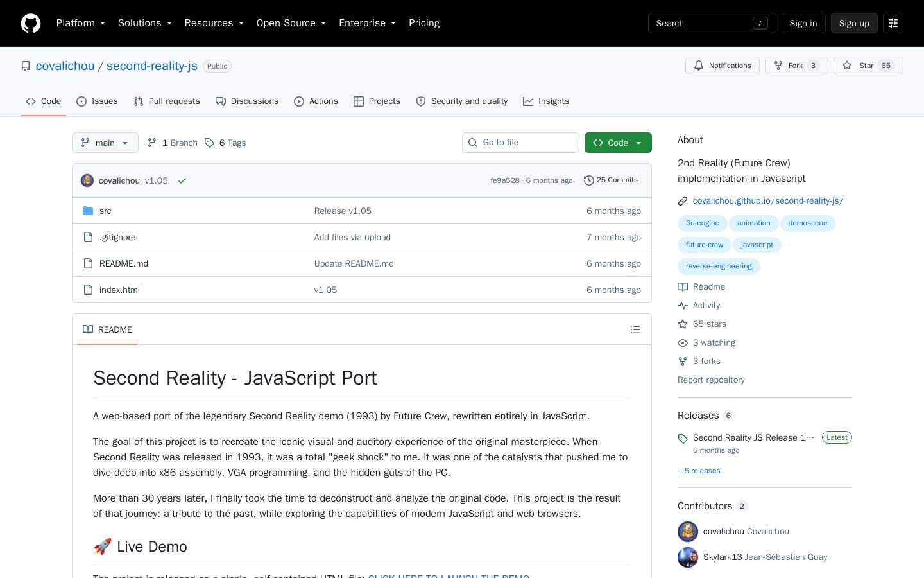Click the animation topic tag
924x578 pixels.
pyautogui.click(x=754, y=223)
